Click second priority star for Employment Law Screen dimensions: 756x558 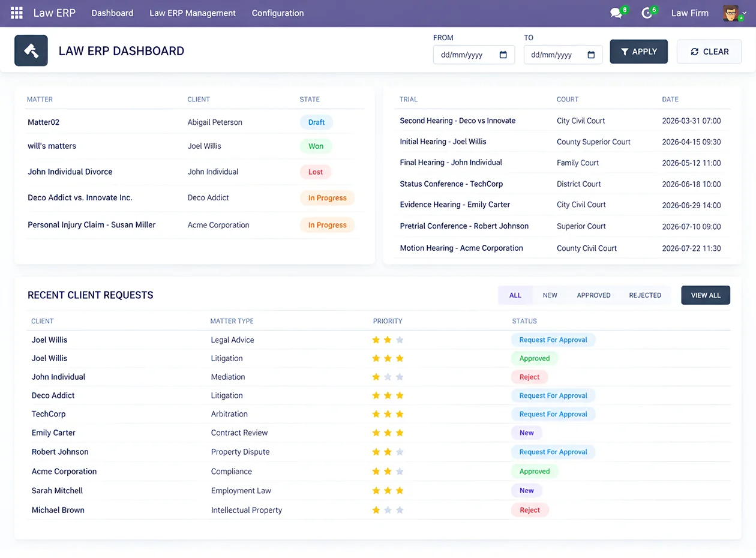pos(388,491)
